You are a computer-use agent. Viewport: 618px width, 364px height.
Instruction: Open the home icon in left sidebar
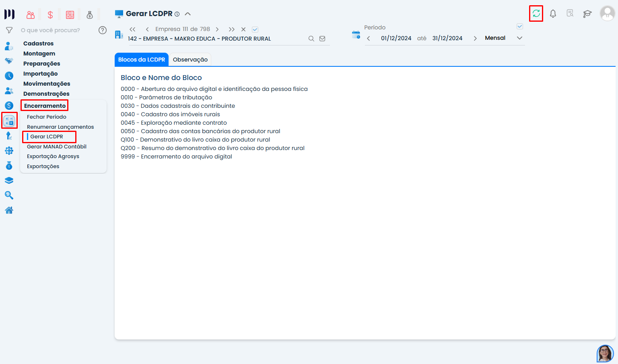9,210
